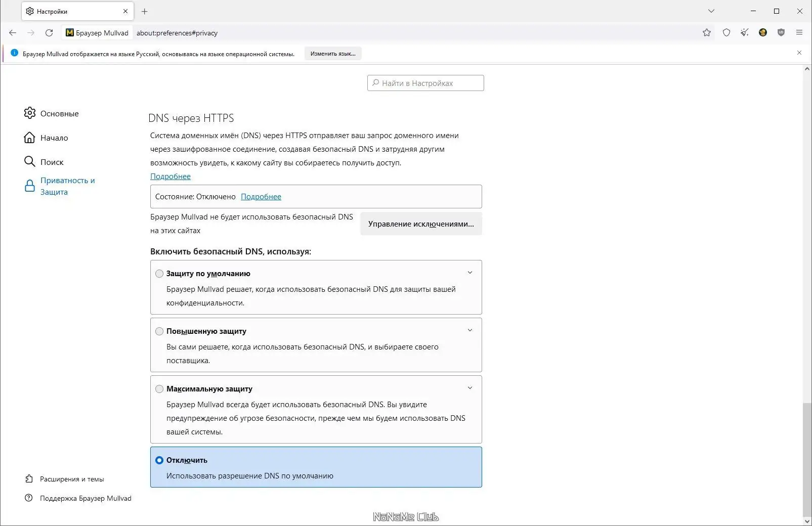This screenshot has height=526, width=812.
Task: Open a new tab with plus icon
Action: tap(145, 11)
